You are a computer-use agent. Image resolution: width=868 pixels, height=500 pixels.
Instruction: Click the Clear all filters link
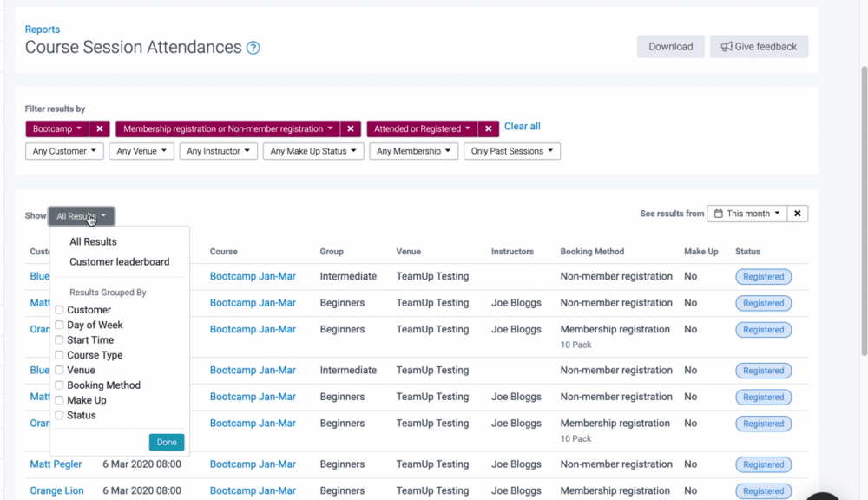pos(522,127)
